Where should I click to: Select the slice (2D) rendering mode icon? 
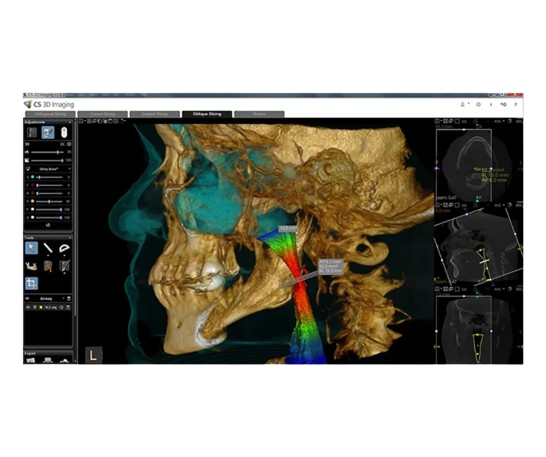tap(32, 133)
